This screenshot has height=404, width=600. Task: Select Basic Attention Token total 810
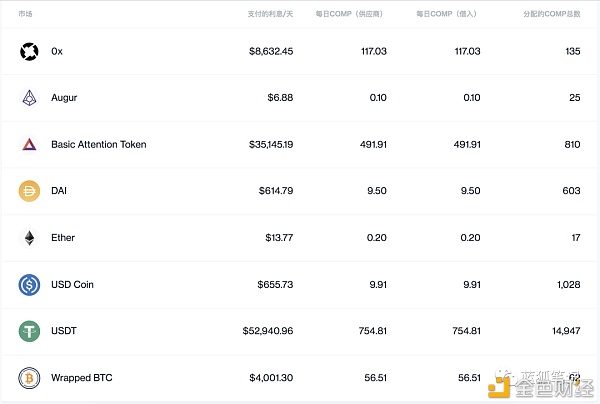coord(572,145)
